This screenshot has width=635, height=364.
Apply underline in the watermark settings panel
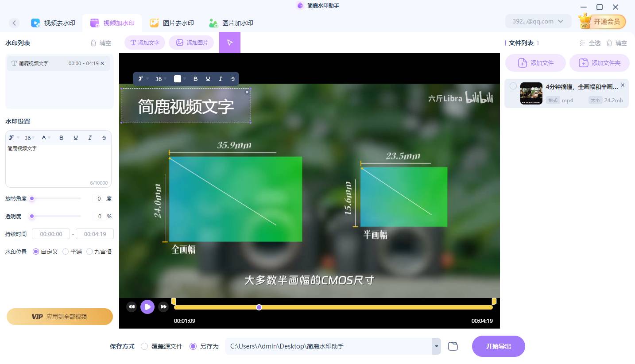75,138
